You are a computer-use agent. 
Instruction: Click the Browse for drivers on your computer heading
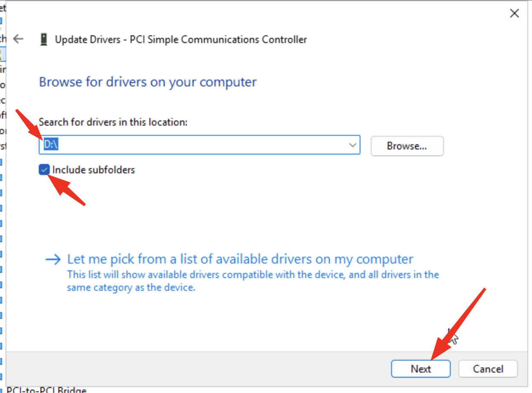148,82
